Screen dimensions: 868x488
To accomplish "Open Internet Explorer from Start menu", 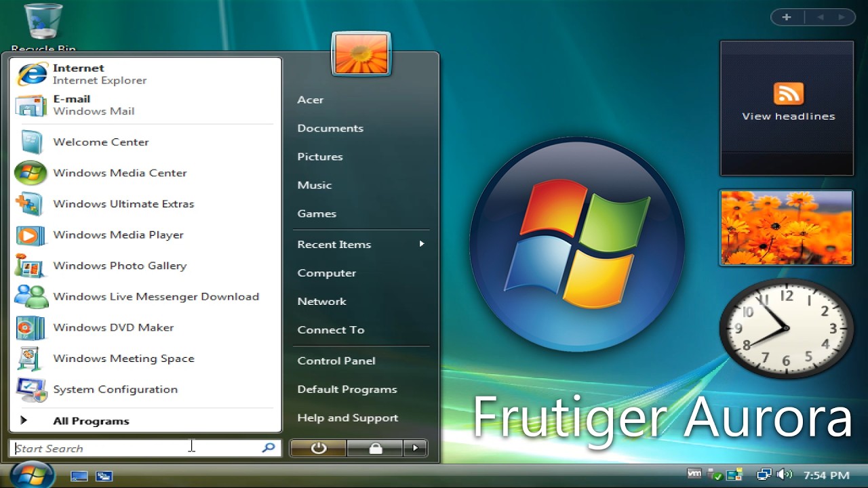I will 145,74.
